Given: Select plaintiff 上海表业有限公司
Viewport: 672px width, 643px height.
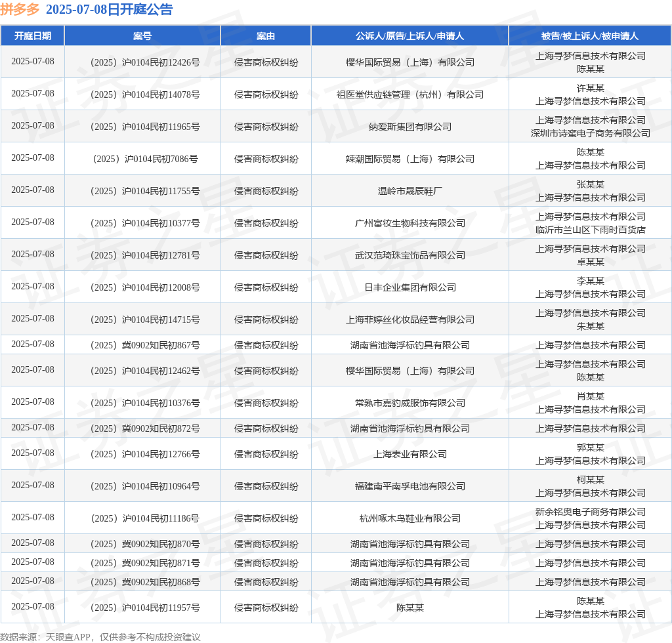Looking at the screenshot, I should tap(409, 454).
